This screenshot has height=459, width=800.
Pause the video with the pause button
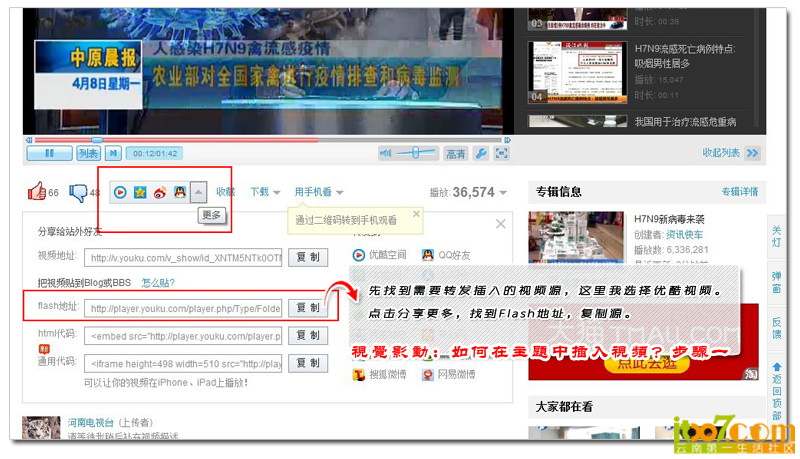point(49,154)
